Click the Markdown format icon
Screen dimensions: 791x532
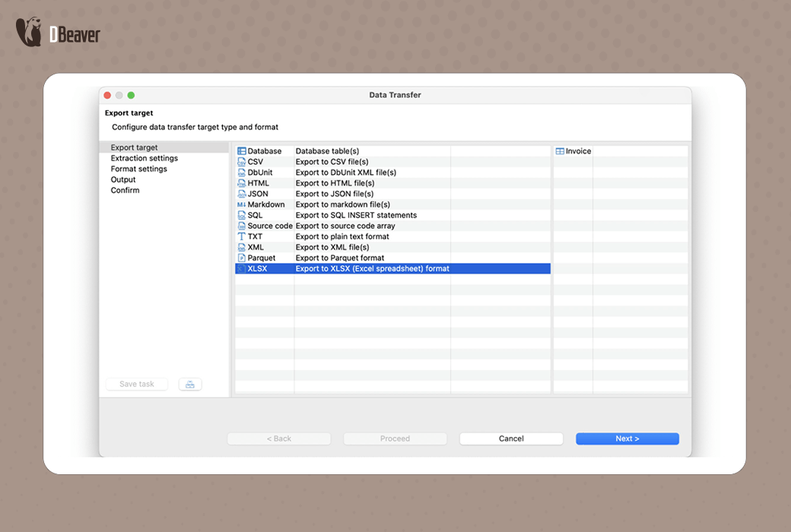[x=242, y=204]
